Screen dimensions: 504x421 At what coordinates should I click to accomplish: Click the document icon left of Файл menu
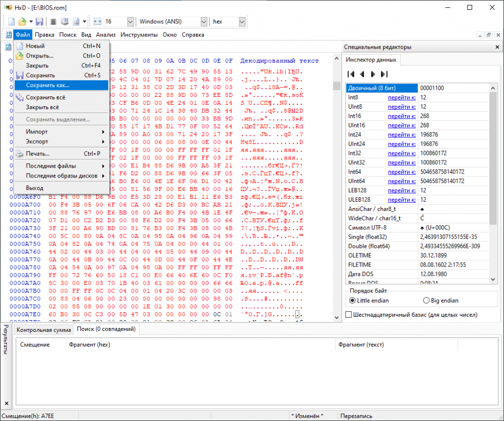[8, 35]
